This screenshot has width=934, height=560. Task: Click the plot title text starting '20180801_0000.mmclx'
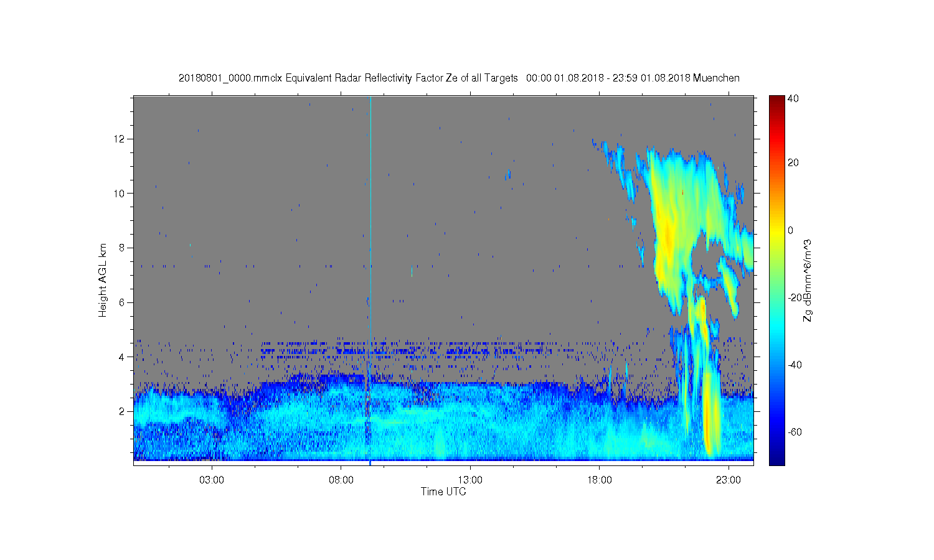459,78
